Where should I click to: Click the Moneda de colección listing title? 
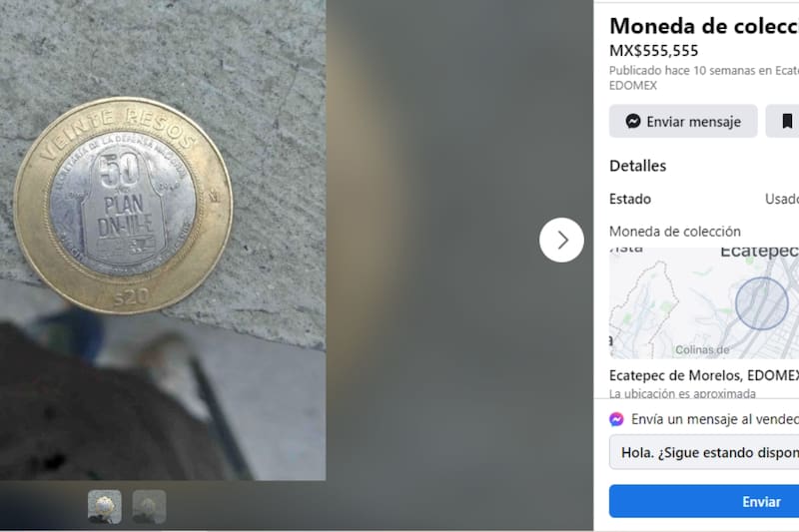[704, 26]
